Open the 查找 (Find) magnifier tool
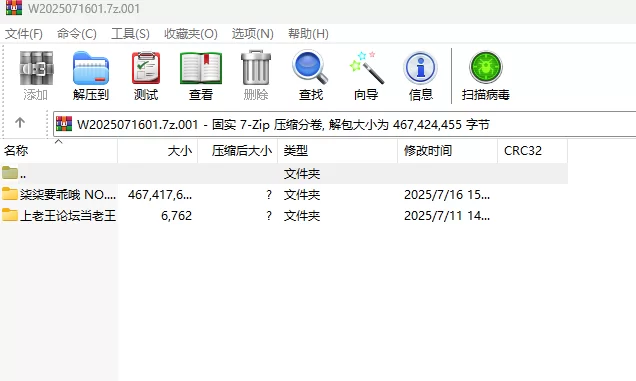This screenshot has height=381, width=636. [310, 67]
